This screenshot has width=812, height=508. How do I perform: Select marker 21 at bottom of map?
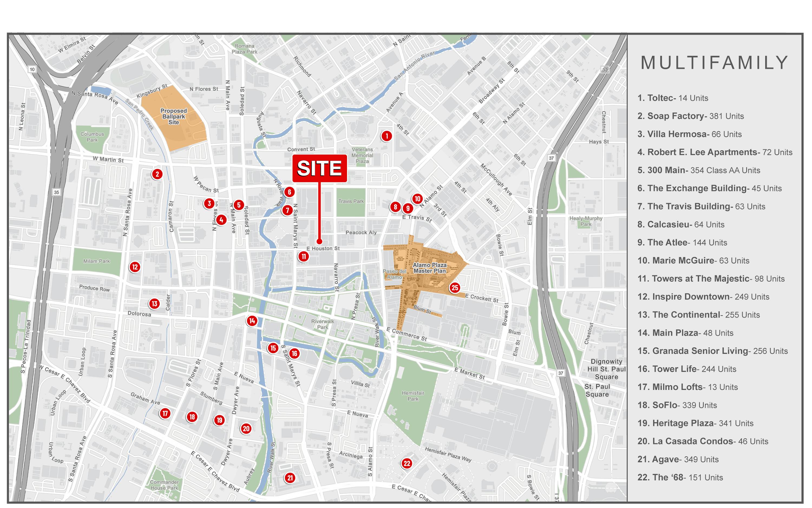pos(290,478)
